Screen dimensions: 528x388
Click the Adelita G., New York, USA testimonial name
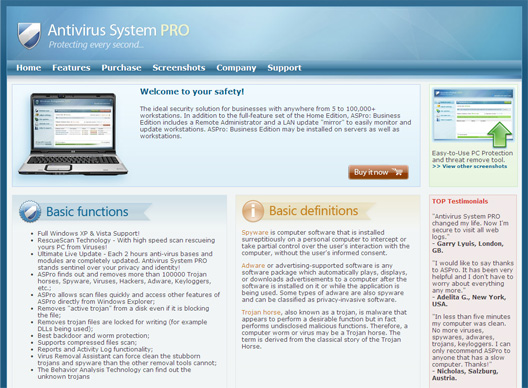[469, 300]
